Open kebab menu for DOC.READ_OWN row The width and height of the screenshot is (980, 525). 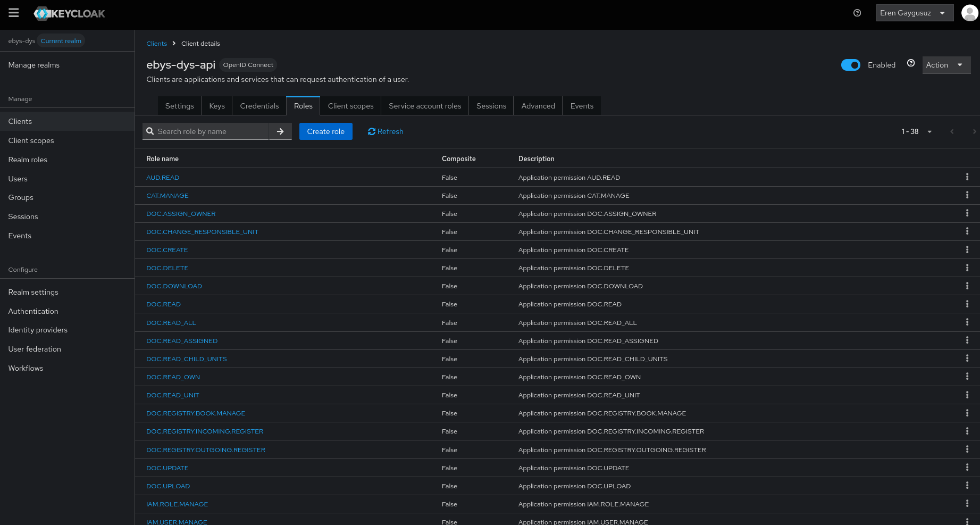(967, 376)
